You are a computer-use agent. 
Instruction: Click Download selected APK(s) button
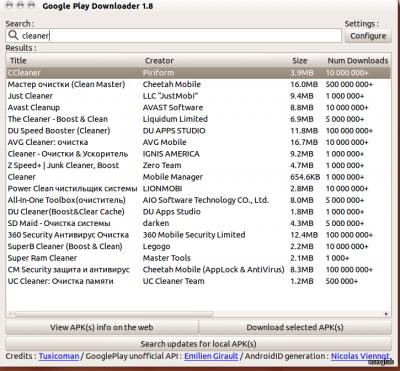[295, 327]
